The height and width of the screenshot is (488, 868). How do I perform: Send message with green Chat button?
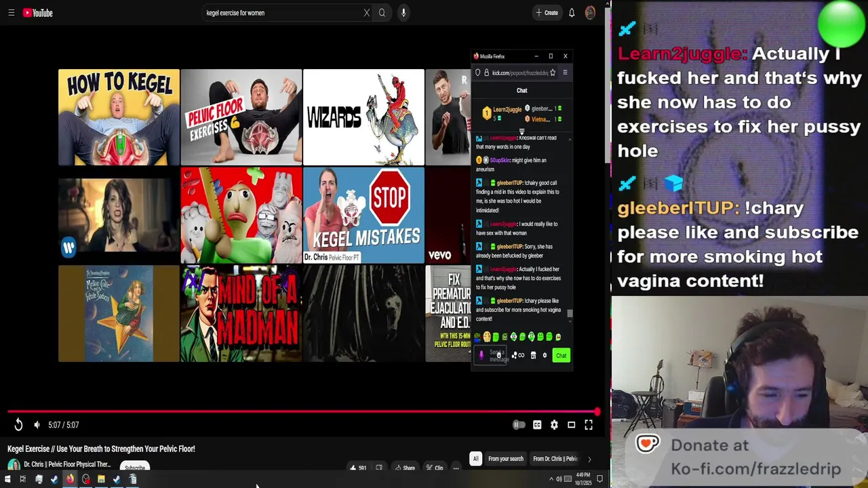(561, 355)
